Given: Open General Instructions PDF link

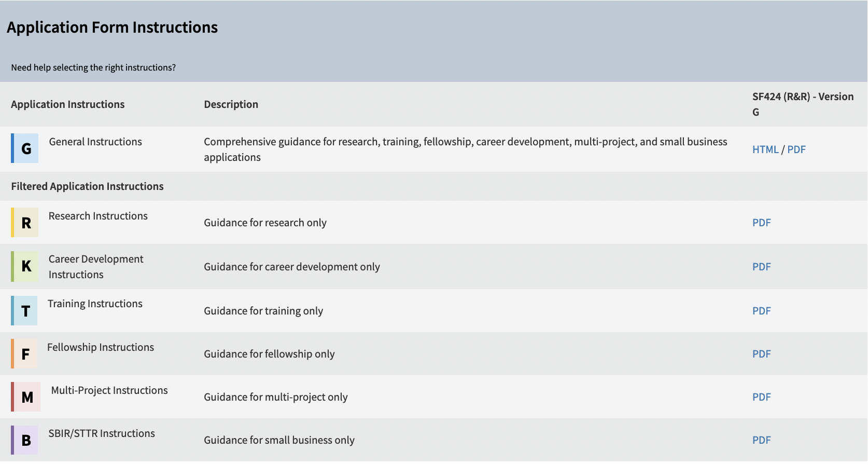Looking at the screenshot, I should pos(796,149).
